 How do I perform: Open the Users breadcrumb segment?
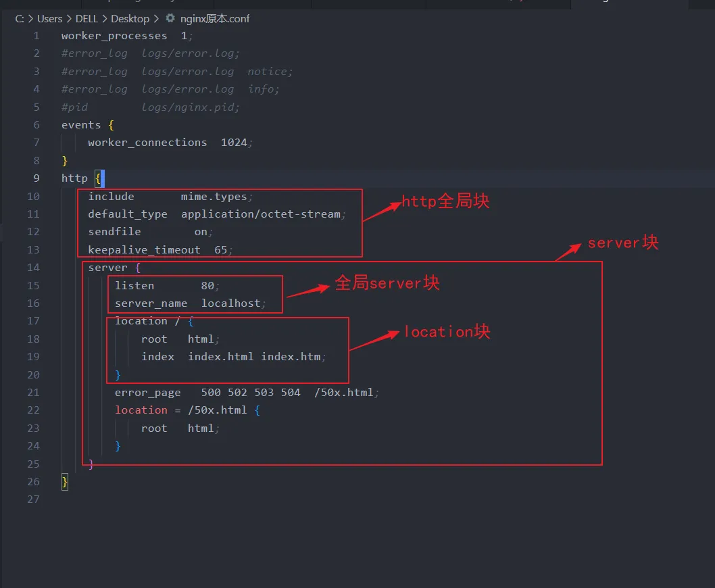point(49,18)
